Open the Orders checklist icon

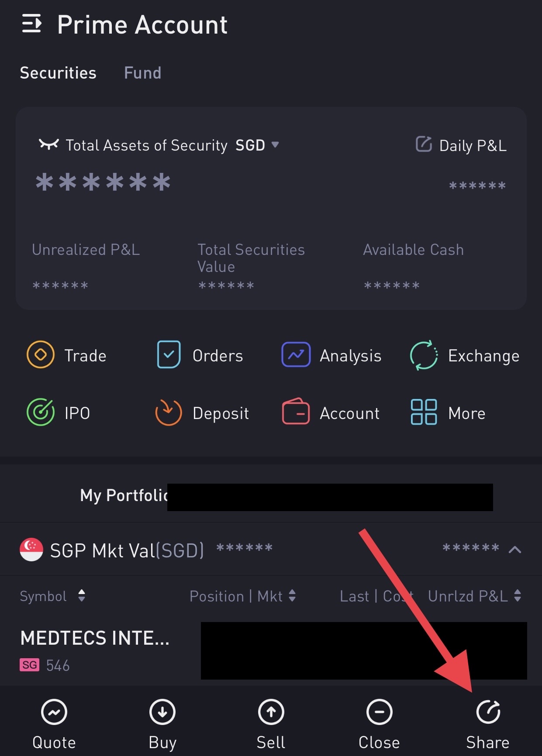tap(169, 355)
